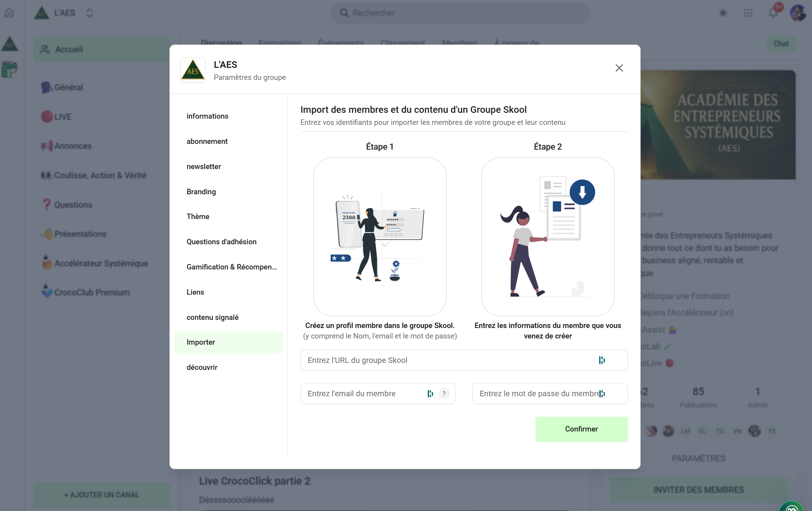Open Questions d'adhésion settings
This screenshot has height=511, width=812.
point(228,242)
